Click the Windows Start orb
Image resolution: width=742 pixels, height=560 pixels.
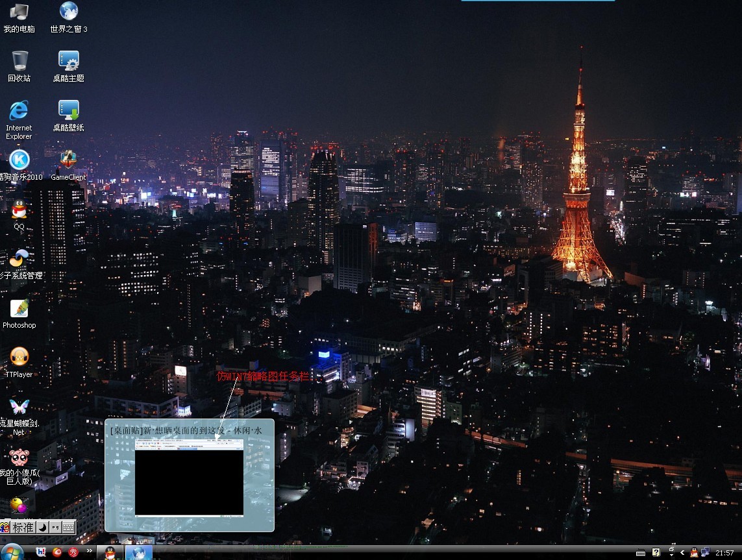tap(12, 552)
